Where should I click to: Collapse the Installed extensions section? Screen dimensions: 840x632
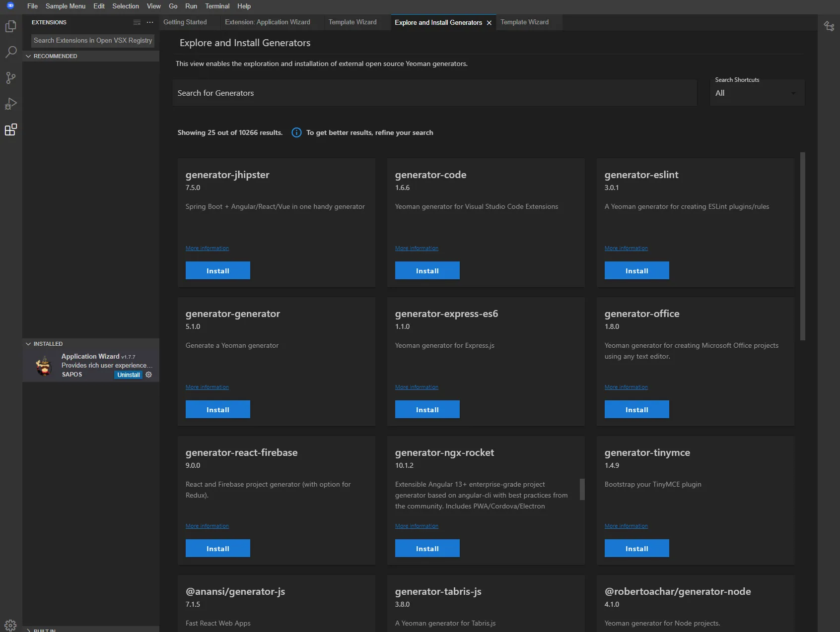29,344
